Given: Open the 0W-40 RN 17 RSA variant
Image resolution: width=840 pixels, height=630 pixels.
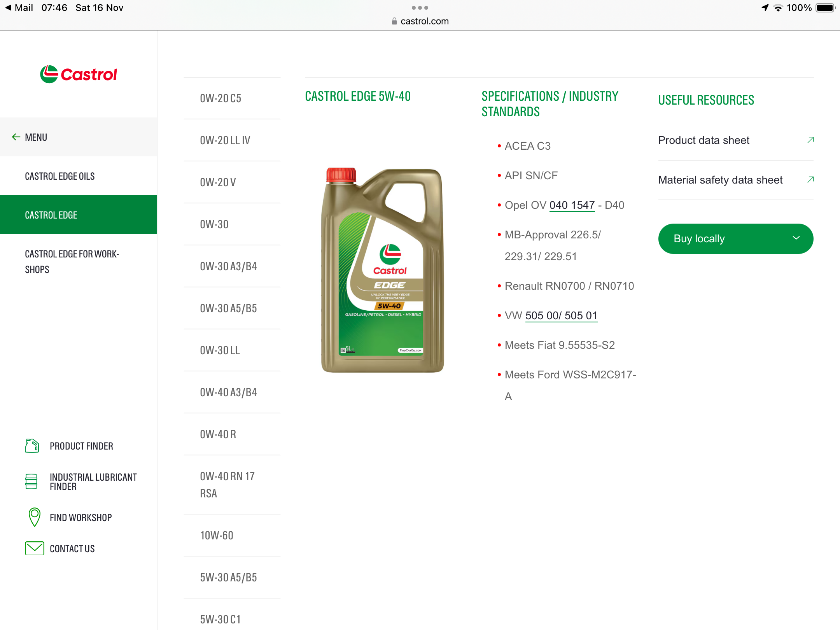Looking at the screenshot, I should (x=227, y=485).
